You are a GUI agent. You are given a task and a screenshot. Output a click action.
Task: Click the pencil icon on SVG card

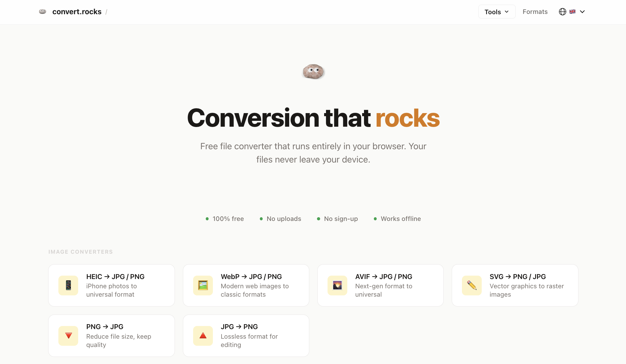[x=472, y=285]
